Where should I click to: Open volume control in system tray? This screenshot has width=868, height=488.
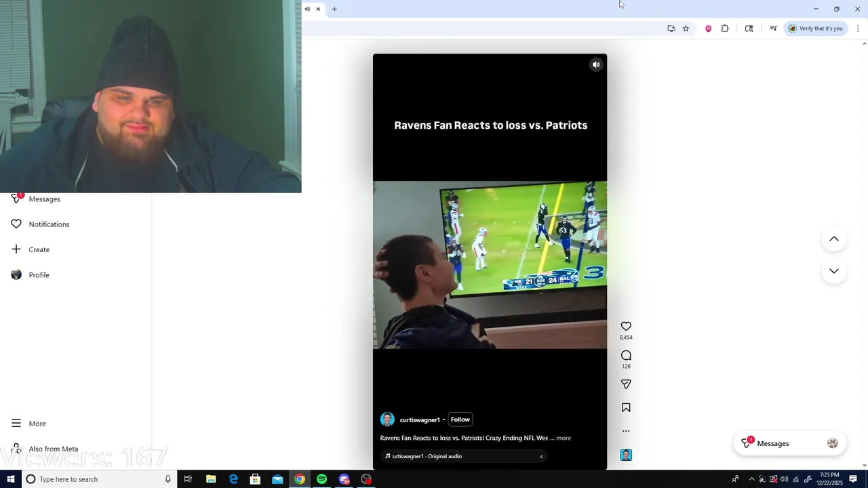click(x=784, y=479)
